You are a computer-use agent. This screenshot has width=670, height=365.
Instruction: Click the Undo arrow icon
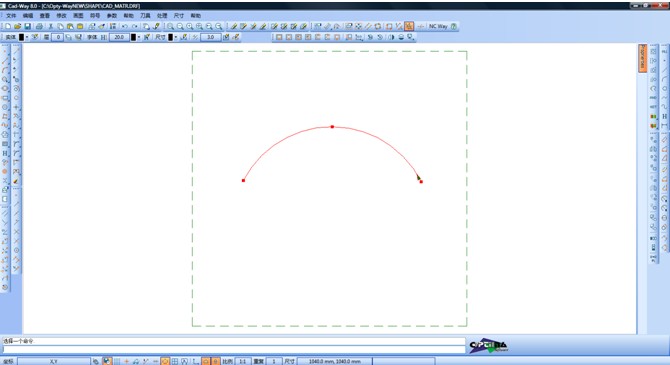(x=124, y=26)
